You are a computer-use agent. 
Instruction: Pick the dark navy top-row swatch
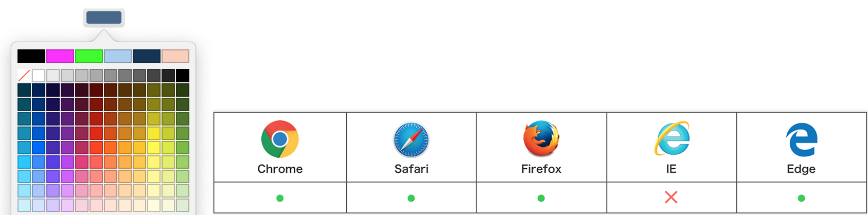tap(147, 56)
